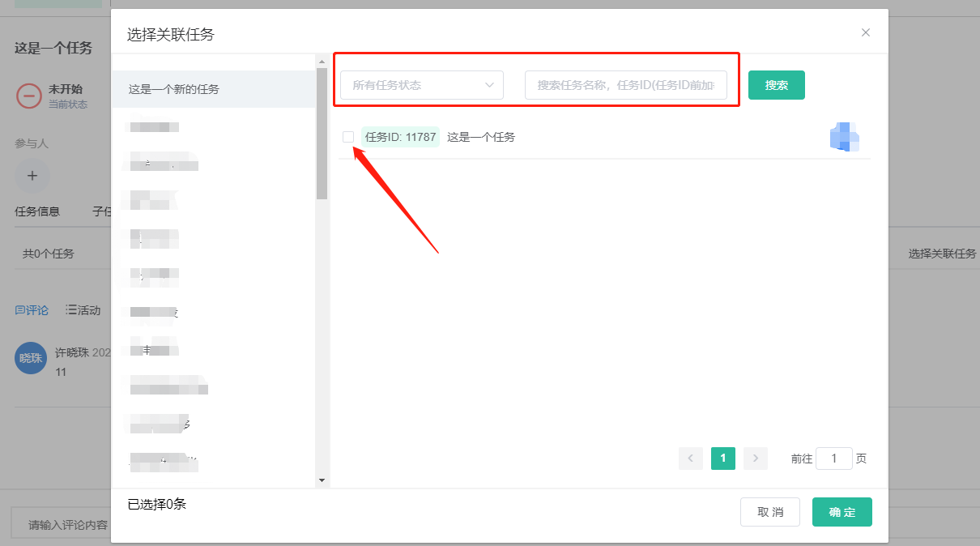The image size is (980, 546).
Task: Click the 已选择0条 text
Action: coord(157,504)
